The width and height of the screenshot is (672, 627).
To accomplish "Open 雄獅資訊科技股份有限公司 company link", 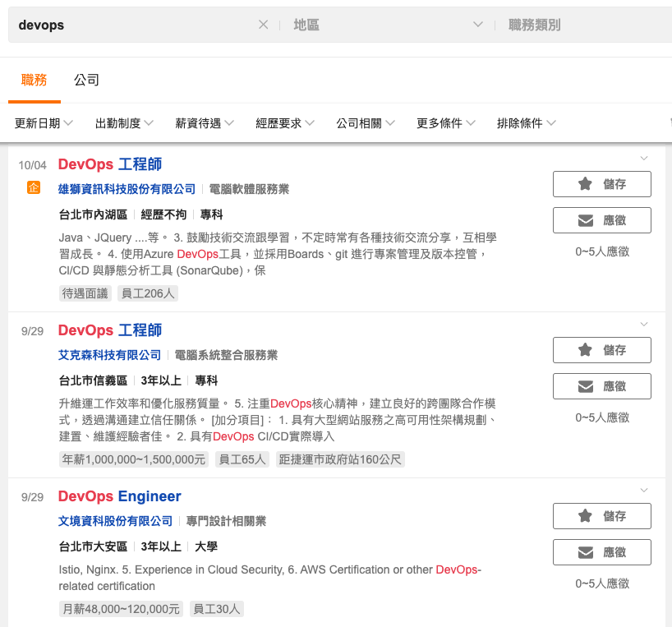I will [127, 189].
